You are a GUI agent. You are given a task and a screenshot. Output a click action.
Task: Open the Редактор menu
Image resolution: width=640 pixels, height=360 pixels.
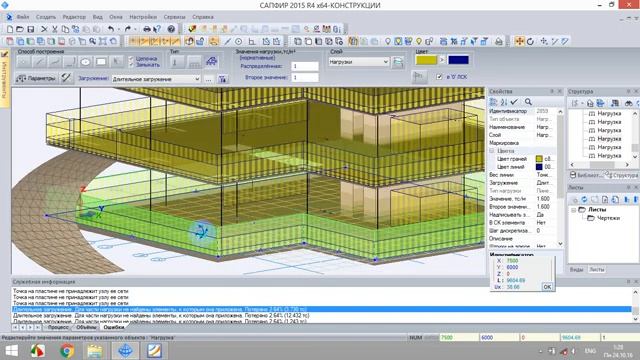coord(74,17)
